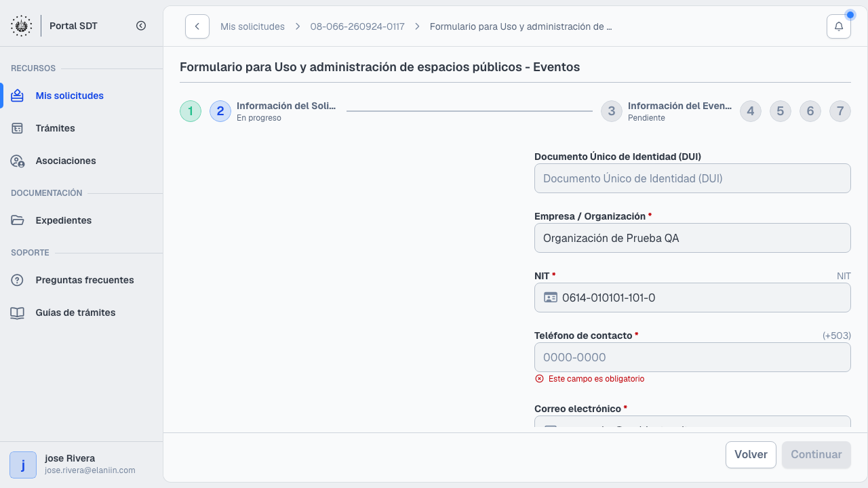868x488 pixels.
Task: Jump to step 6 of the form
Action: [x=810, y=111]
